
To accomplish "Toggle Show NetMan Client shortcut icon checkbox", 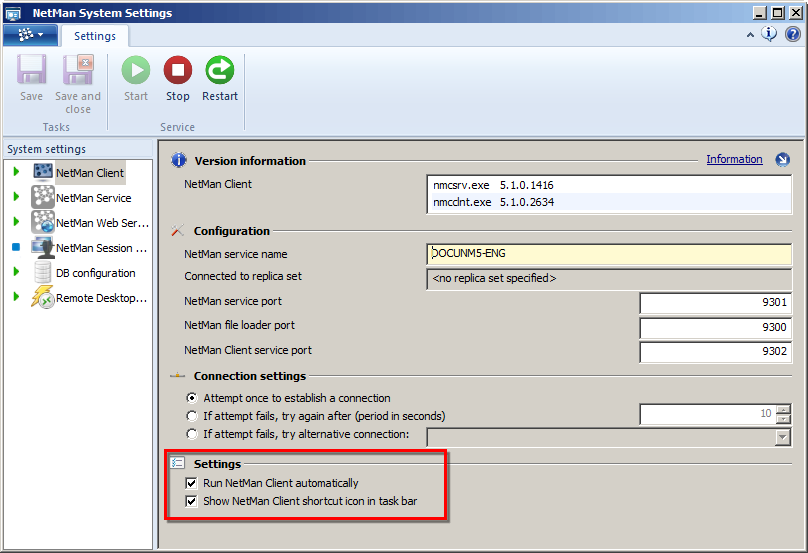I will tap(191, 501).
